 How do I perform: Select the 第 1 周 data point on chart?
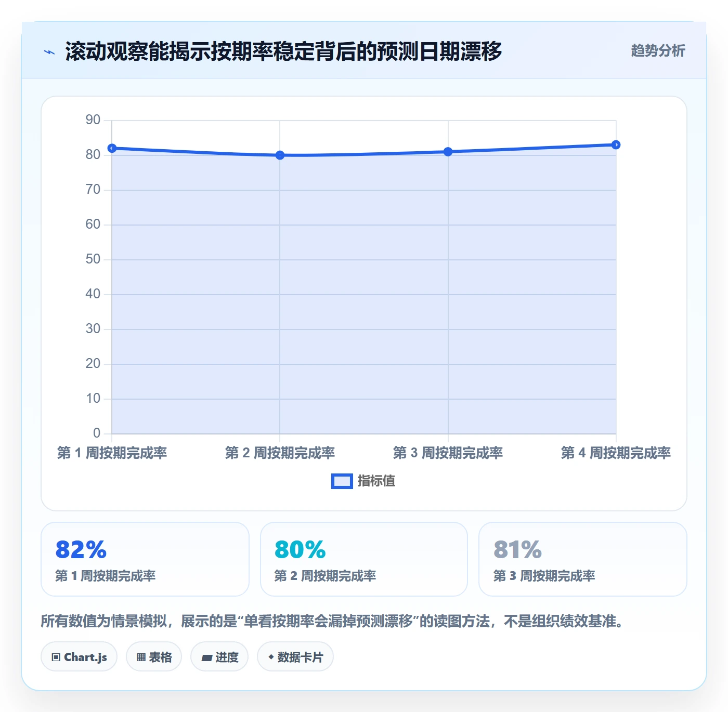112,148
